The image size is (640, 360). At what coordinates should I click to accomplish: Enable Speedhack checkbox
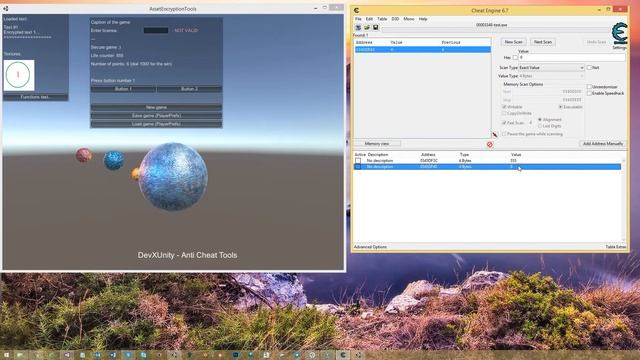tap(589, 93)
